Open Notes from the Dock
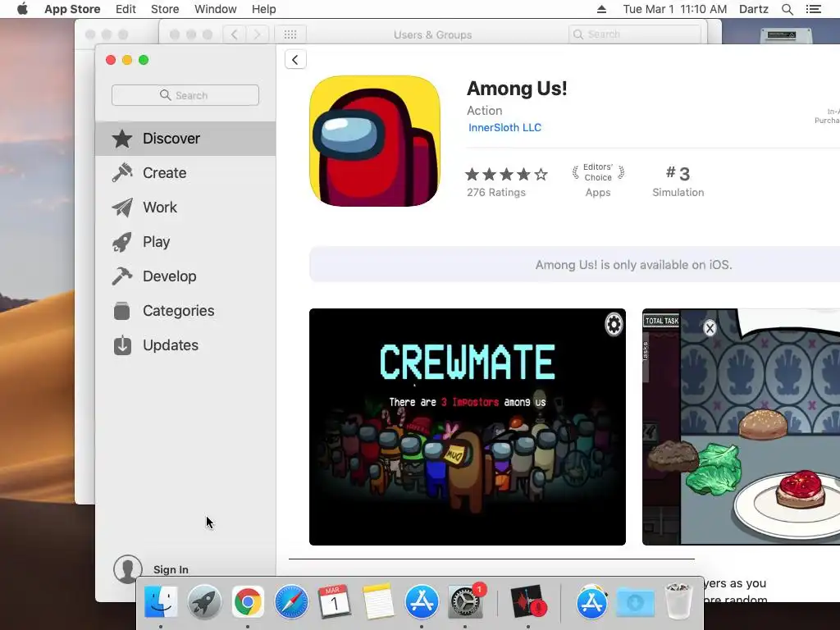840x630 pixels. pyautogui.click(x=378, y=601)
